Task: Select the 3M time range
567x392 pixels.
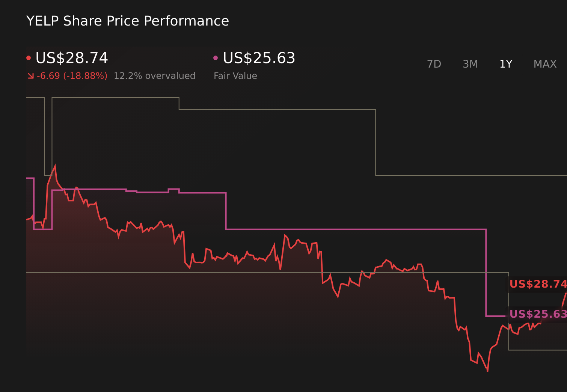Action: [470, 64]
